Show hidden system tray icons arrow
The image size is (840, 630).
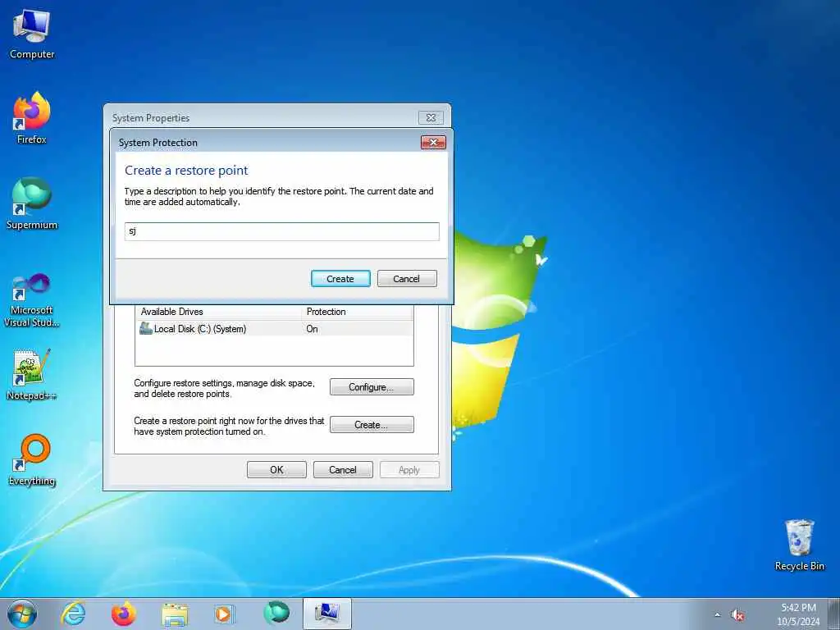tap(717, 615)
